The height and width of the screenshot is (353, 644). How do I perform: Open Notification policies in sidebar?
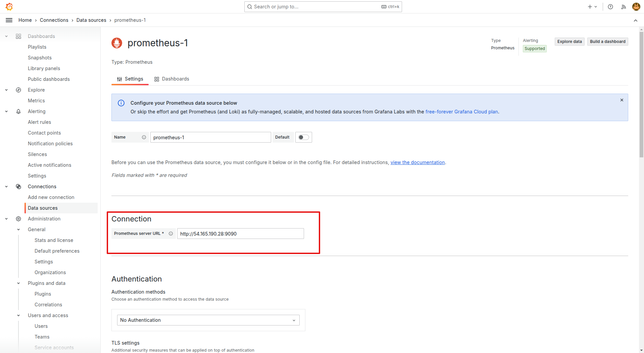tap(50, 144)
